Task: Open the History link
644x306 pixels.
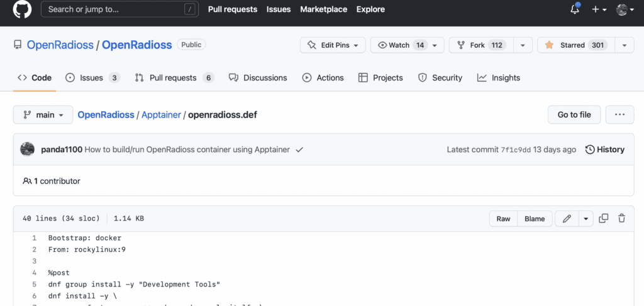Action: (x=604, y=150)
